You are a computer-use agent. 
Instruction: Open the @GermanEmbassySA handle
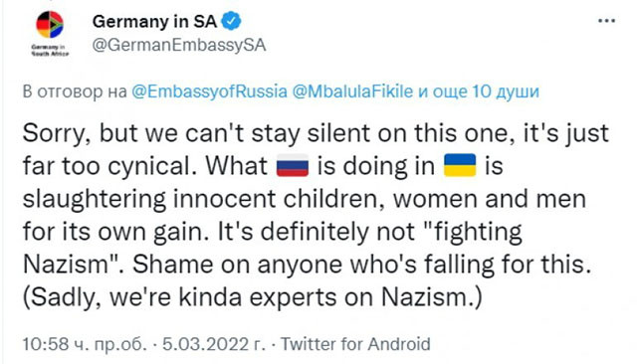tap(179, 45)
